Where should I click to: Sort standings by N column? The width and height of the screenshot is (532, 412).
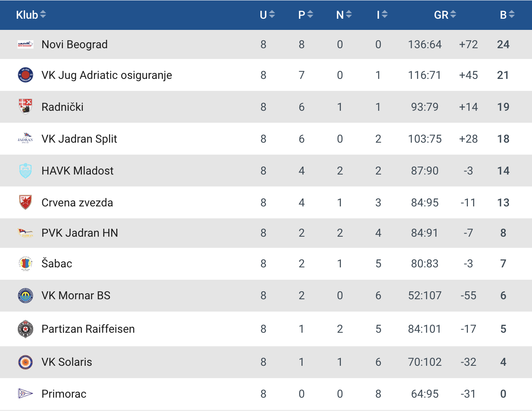point(344,15)
